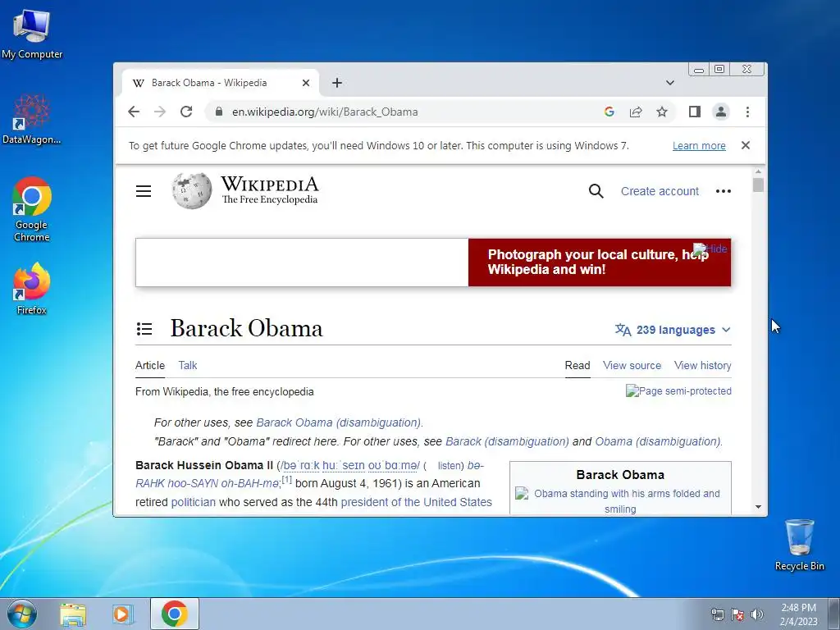The height and width of the screenshot is (630, 840).
Task: Click Learn more about Chrome updates
Action: pos(699,146)
